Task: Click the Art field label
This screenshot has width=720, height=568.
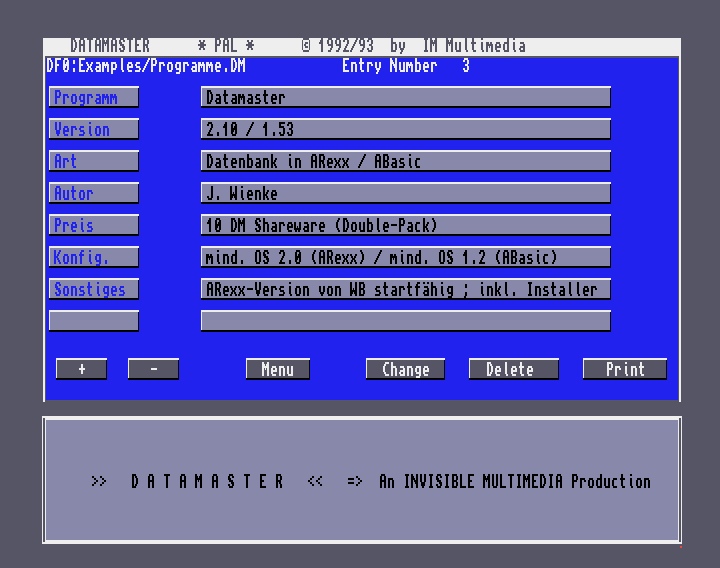Action: tap(93, 161)
